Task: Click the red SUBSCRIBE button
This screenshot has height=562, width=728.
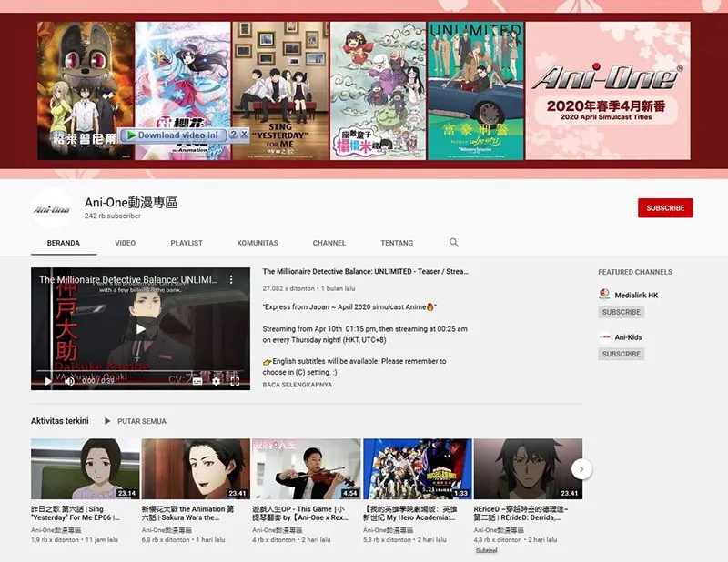Action: (665, 208)
